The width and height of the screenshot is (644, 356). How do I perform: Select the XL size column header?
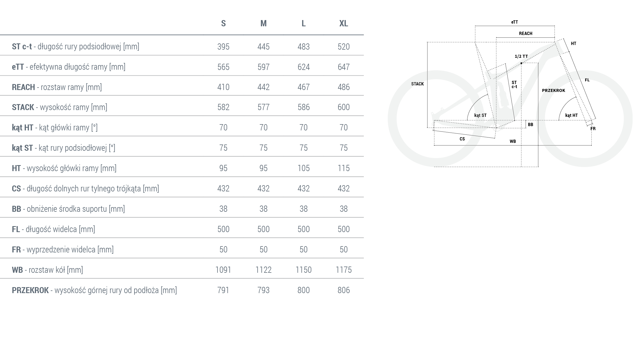click(x=344, y=24)
